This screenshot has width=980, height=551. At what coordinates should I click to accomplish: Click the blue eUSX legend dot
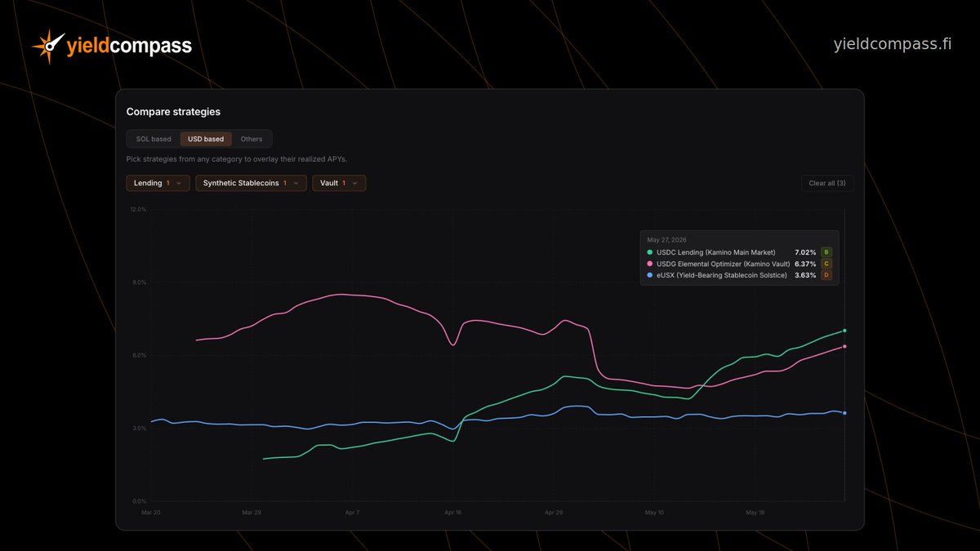[x=650, y=275]
